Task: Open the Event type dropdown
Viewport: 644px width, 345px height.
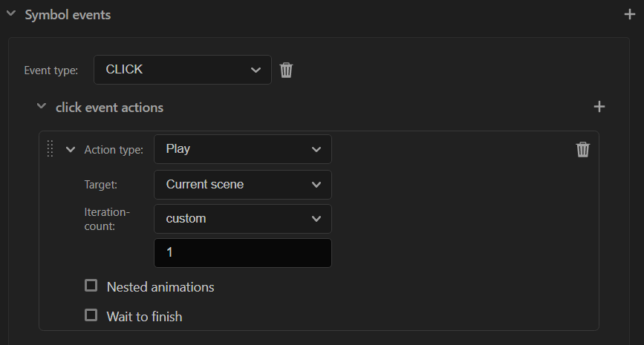Action: point(183,70)
